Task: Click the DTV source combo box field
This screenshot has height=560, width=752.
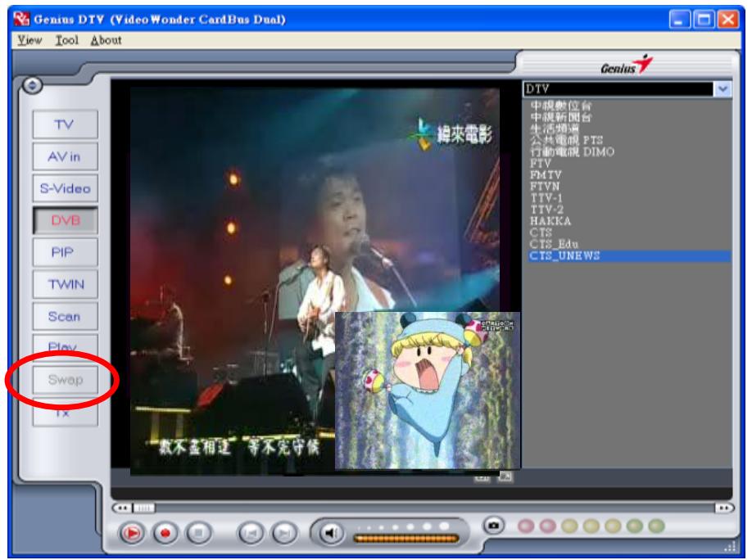Action: pos(618,88)
